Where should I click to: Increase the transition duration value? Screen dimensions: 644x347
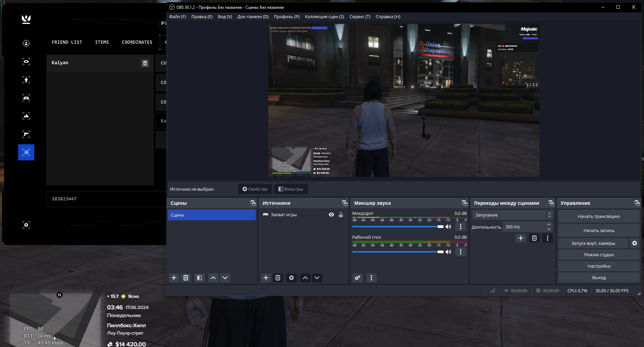coord(549,225)
